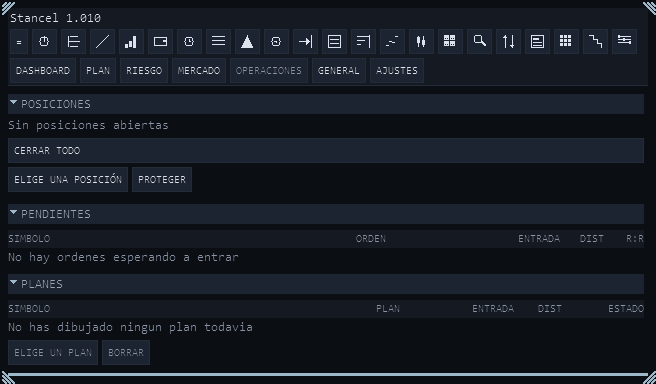
Task: Go to the RIESGO tab
Action: coord(144,71)
